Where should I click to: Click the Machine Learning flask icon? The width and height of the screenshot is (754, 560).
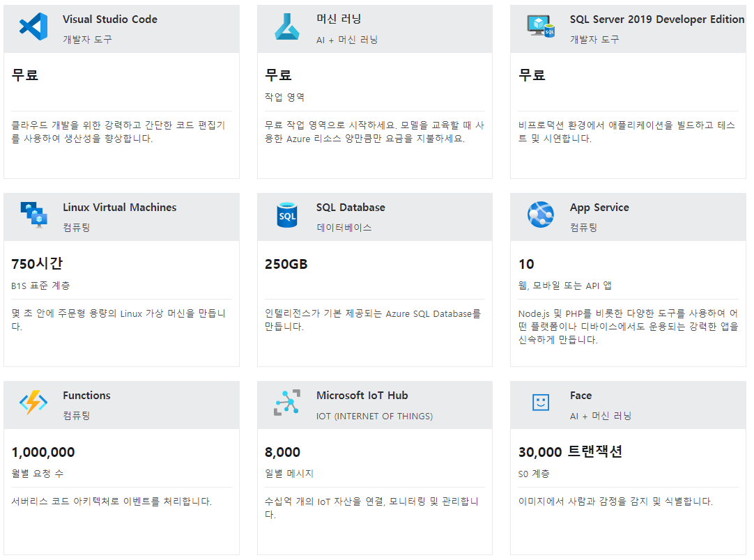(286, 26)
